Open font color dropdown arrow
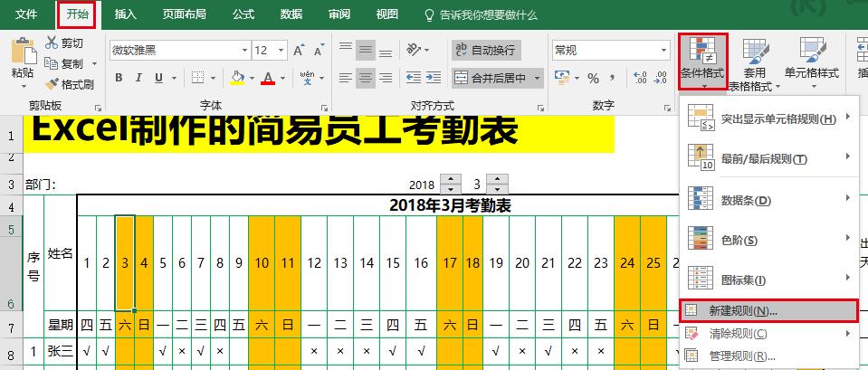The width and height of the screenshot is (868, 370). (281, 78)
